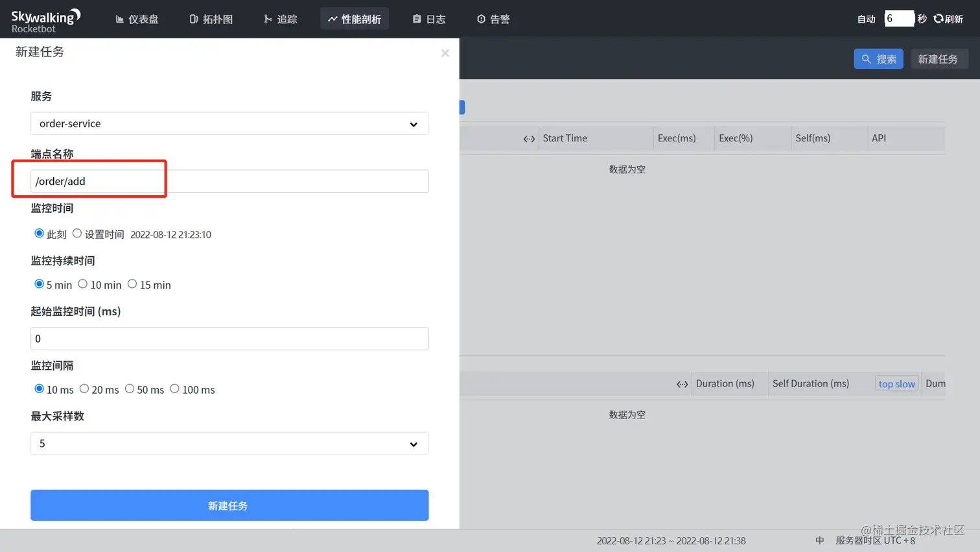Viewport: 980px width, 552px height.
Task: Click the Duration (ms) column header
Action: coord(725,383)
